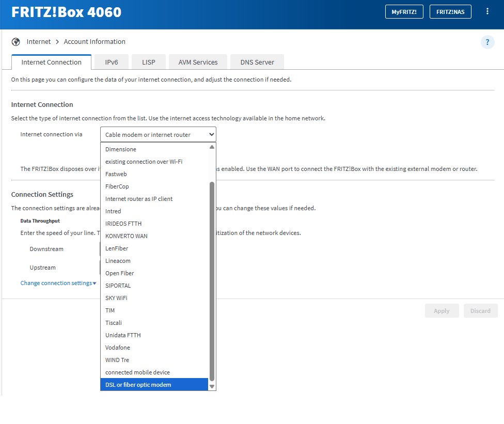Pick Vodafone in the dropdown list

pos(118,348)
